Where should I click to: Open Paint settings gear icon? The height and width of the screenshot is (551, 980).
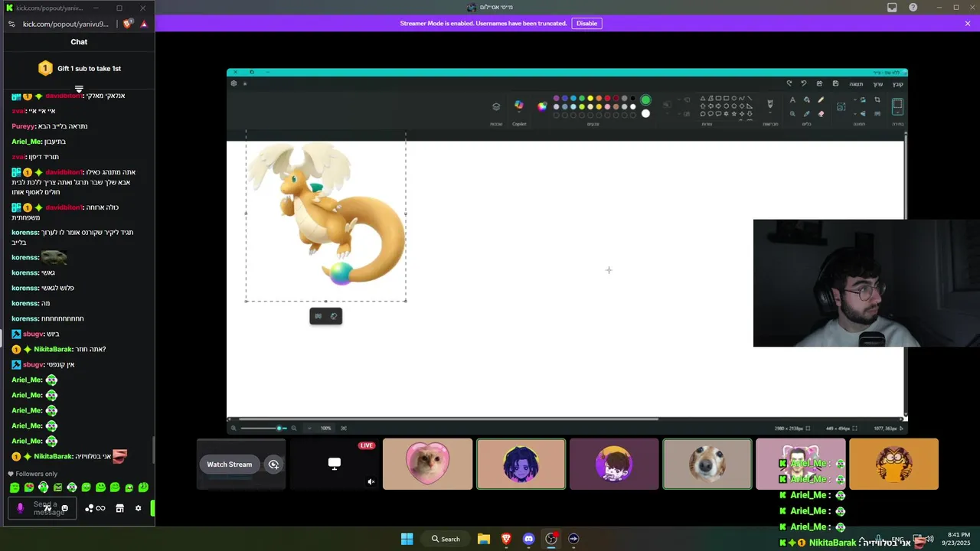(x=234, y=83)
